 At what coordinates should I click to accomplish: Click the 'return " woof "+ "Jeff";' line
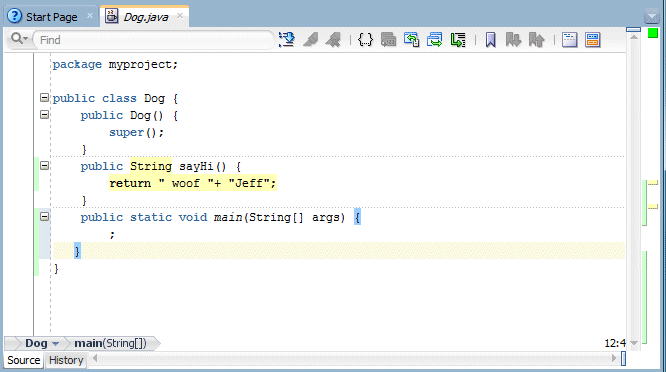193,183
